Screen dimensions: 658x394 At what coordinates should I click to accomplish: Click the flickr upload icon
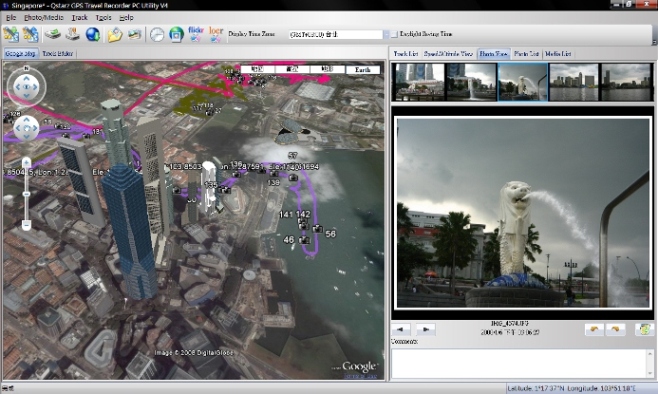coord(196,34)
